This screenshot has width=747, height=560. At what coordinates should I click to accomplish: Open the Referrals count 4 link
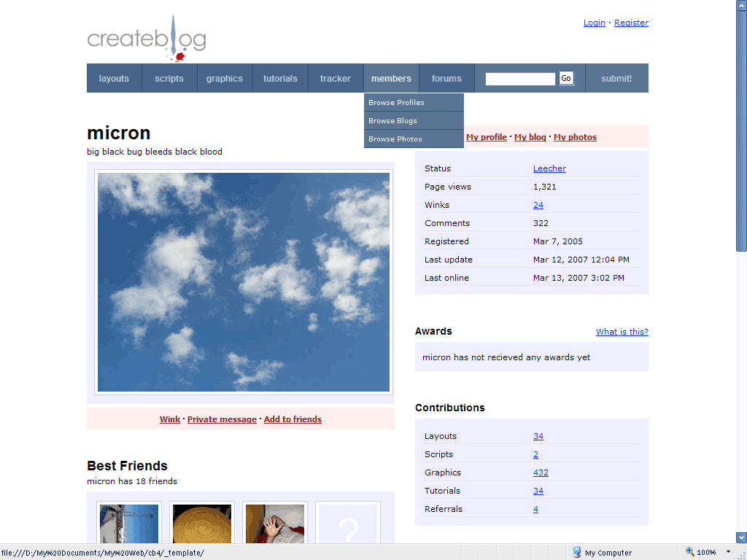pos(536,509)
